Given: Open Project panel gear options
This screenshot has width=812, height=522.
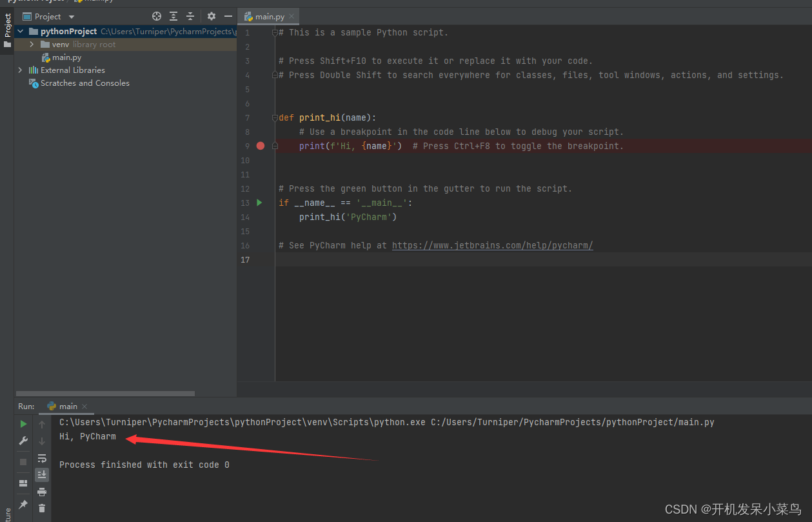Looking at the screenshot, I should 212,16.
